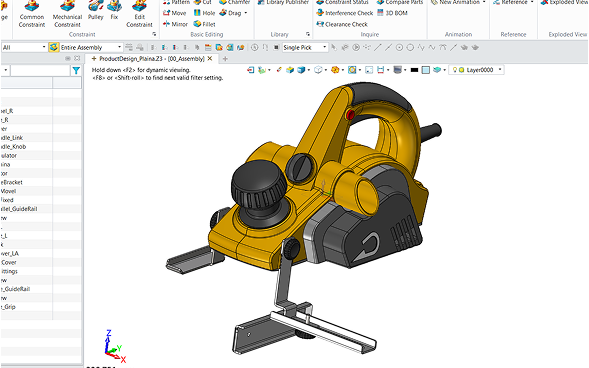Image resolution: width=589 pixels, height=368 pixels.
Task: Apply the Fillet feature tool
Action: (204, 24)
